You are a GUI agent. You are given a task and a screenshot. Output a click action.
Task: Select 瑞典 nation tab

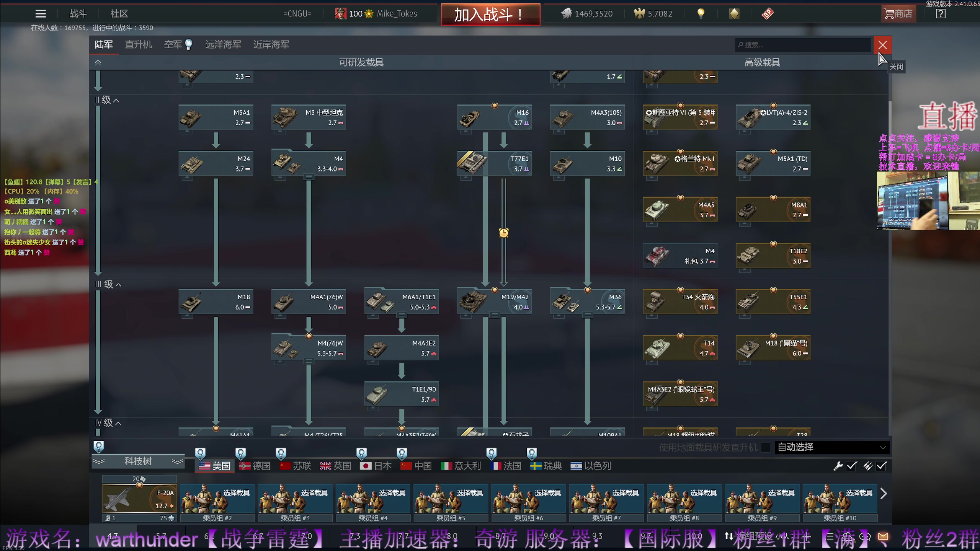pos(546,466)
